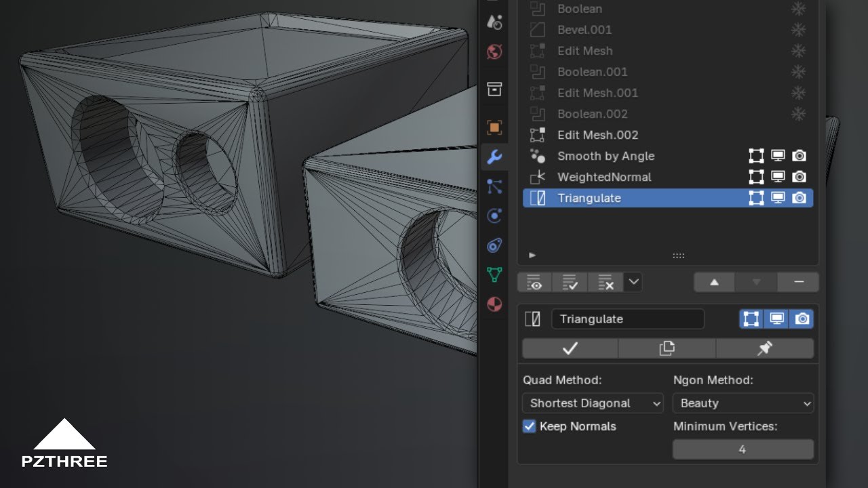Open the Particles properties tab
Viewport: 868px width, 488px height.
(494, 186)
